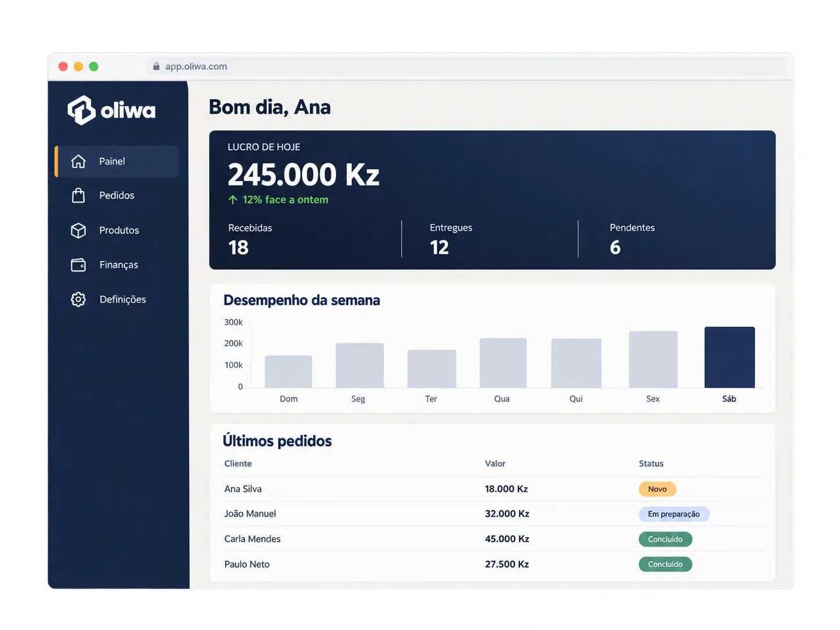
Task: Click the oliwa logo icon
Action: pos(81,110)
